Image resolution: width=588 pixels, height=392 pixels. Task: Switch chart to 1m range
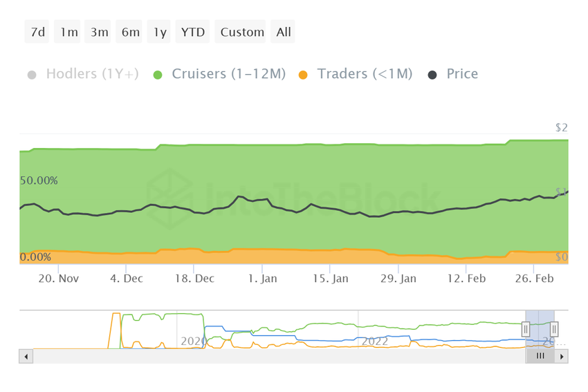coord(67,32)
